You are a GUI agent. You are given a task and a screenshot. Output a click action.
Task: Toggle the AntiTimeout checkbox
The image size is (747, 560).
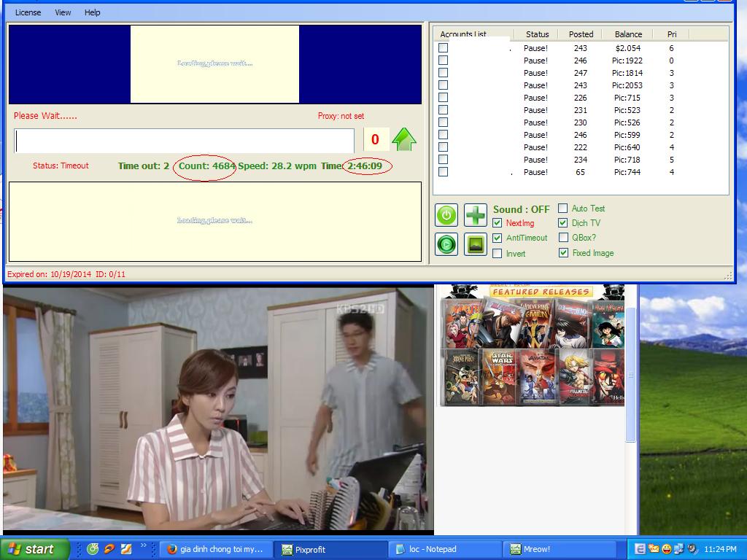pos(498,238)
